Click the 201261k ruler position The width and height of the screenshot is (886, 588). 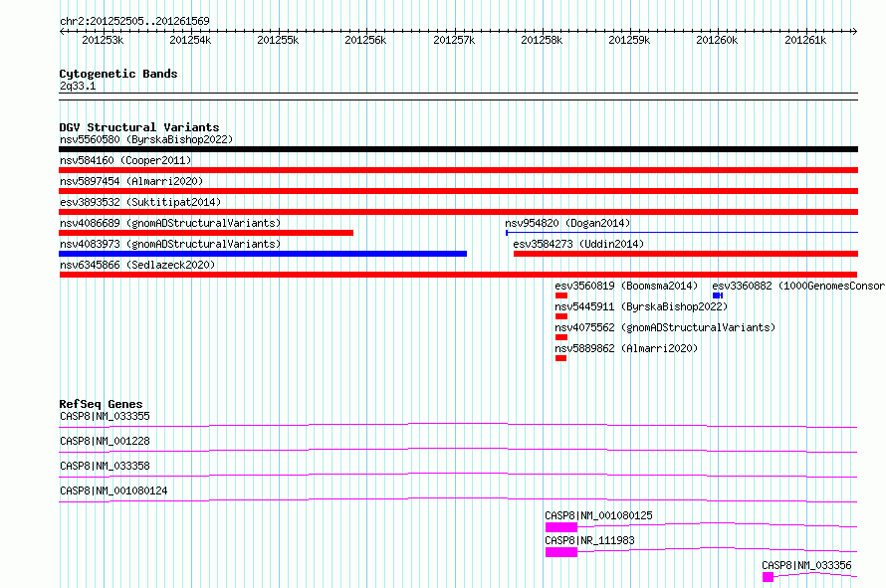805,40
